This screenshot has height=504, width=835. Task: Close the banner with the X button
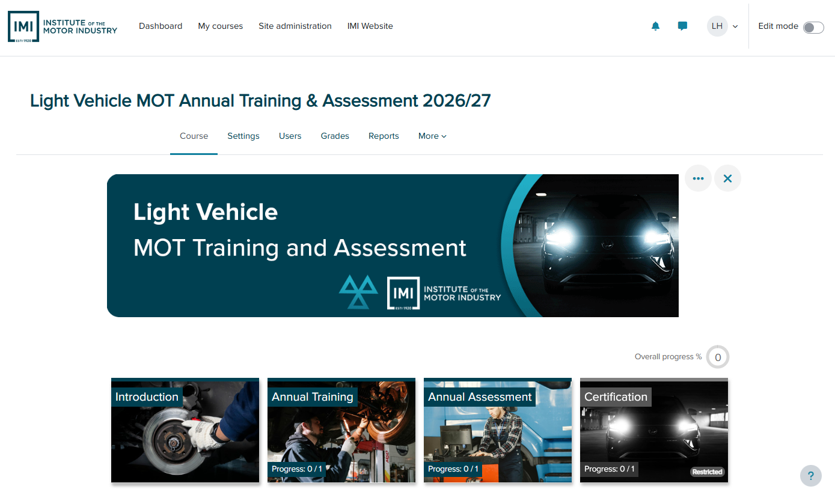[727, 178]
